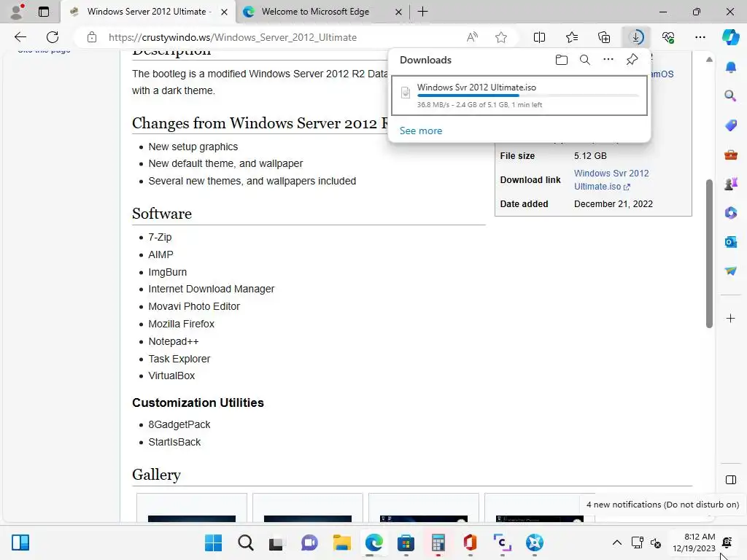Open the sidebar Tools briefcase icon
747x560 pixels.
pos(730,155)
